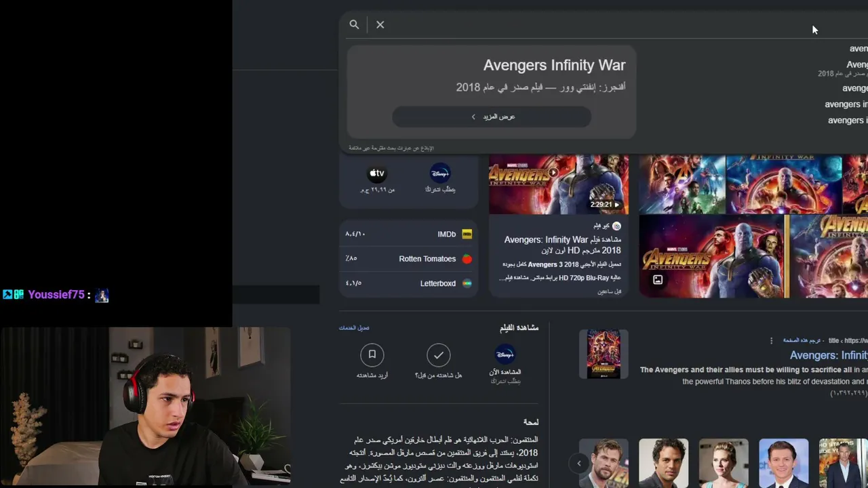The width and height of the screenshot is (868, 488).
Task: Click the مشاهدة الفيلم section heading
Action: point(519,328)
